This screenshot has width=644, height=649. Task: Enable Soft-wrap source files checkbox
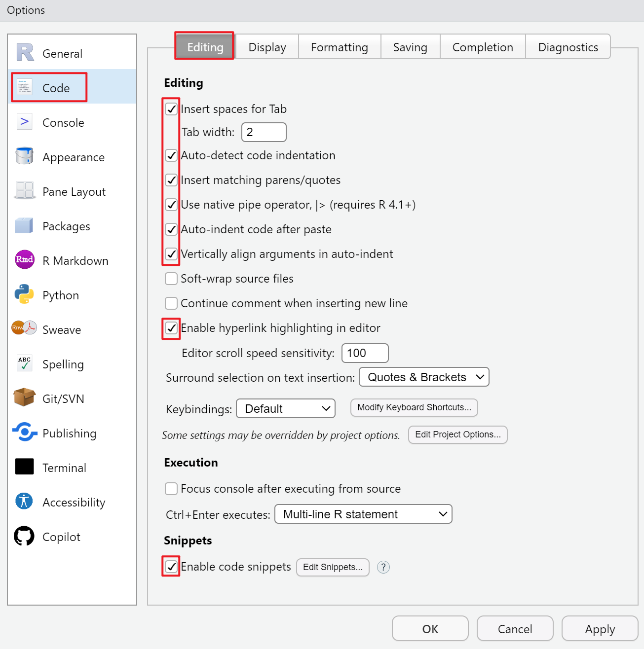(x=171, y=279)
